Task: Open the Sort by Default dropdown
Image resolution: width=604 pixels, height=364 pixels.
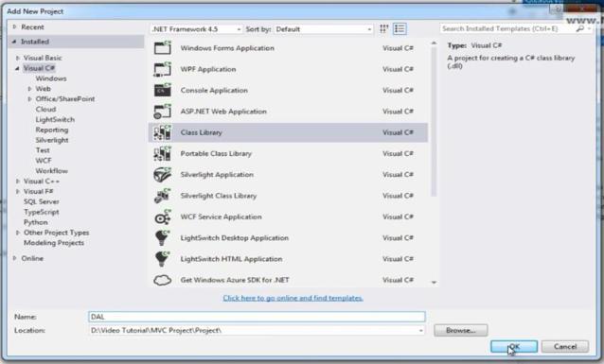Action: pos(324,29)
